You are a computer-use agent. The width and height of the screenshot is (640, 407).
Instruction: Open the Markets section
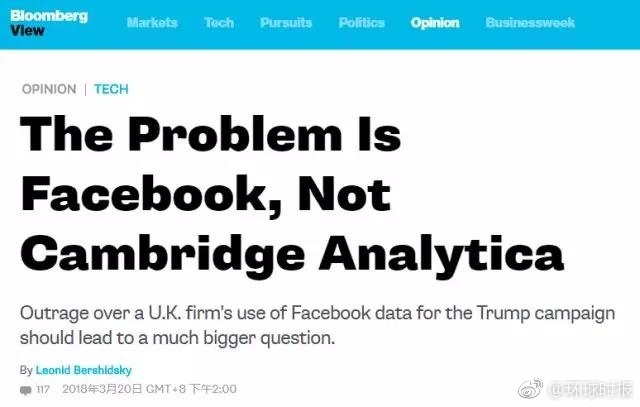click(152, 23)
